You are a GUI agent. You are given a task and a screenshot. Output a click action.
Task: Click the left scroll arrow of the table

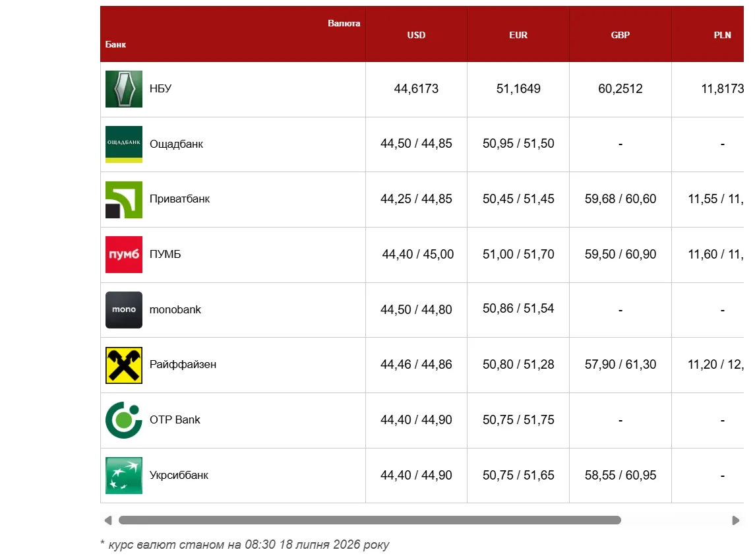click(x=108, y=520)
